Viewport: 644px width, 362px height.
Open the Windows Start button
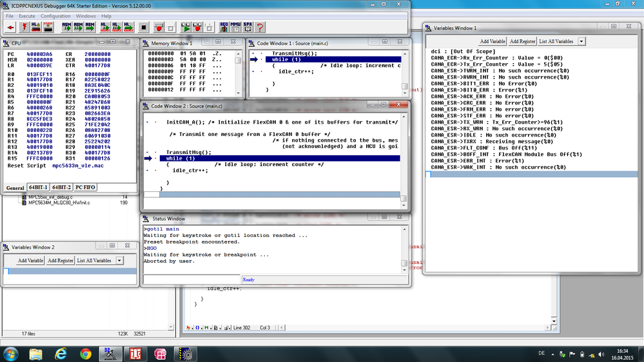(x=11, y=354)
